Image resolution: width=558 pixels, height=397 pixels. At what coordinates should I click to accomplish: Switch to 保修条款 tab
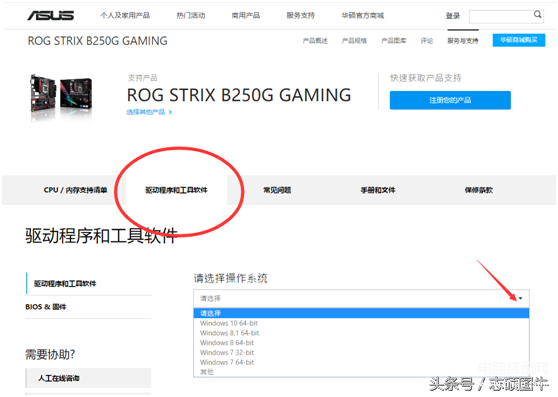pyautogui.click(x=479, y=190)
